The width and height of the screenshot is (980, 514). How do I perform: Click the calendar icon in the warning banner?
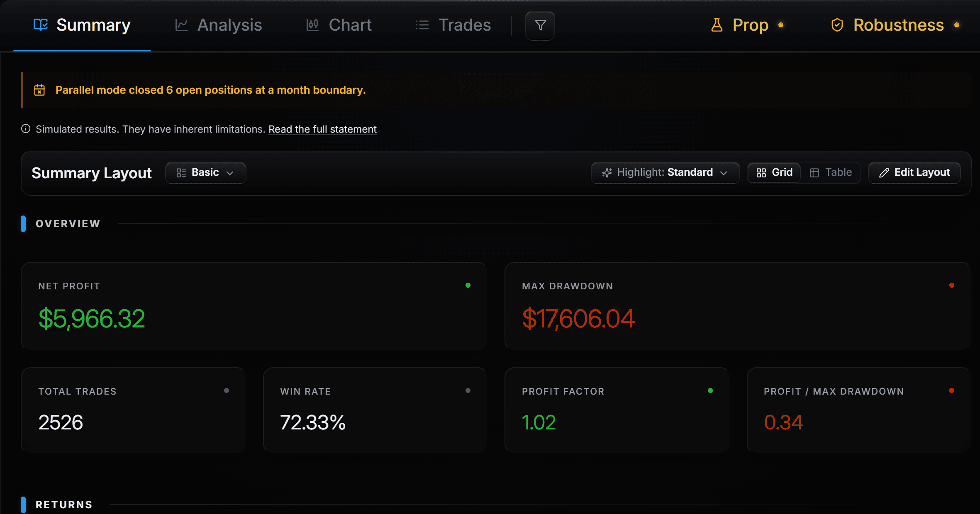click(39, 90)
